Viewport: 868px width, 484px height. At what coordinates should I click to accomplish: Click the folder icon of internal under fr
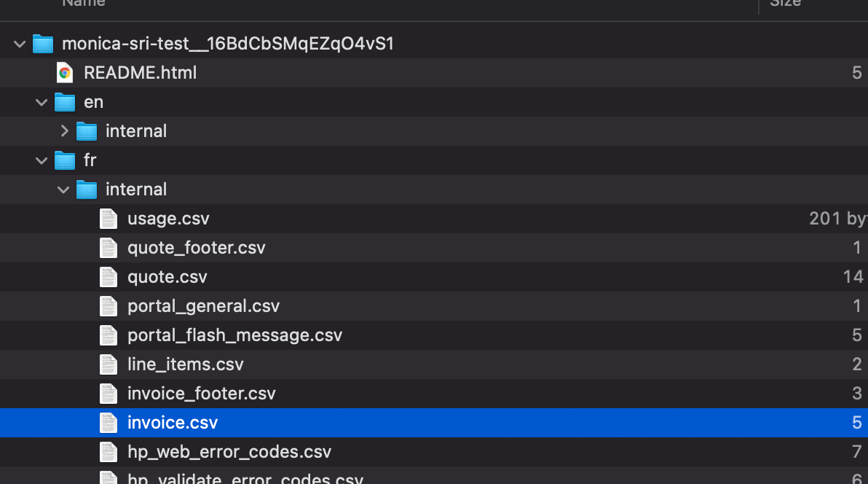pyautogui.click(x=87, y=190)
